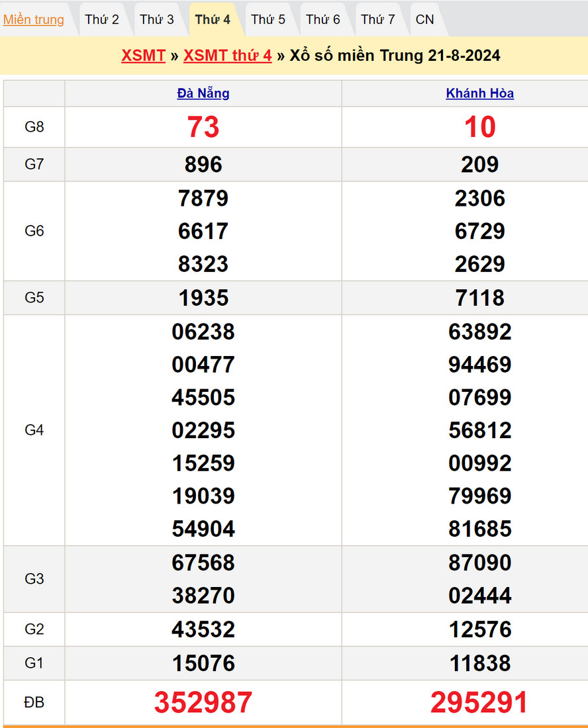Switch to the Thứ 2 tab
Image resolution: width=588 pixels, height=728 pixels.
[102, 20]
